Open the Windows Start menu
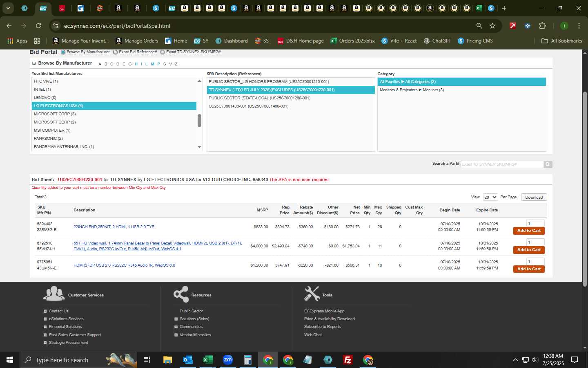 [10, 360]
